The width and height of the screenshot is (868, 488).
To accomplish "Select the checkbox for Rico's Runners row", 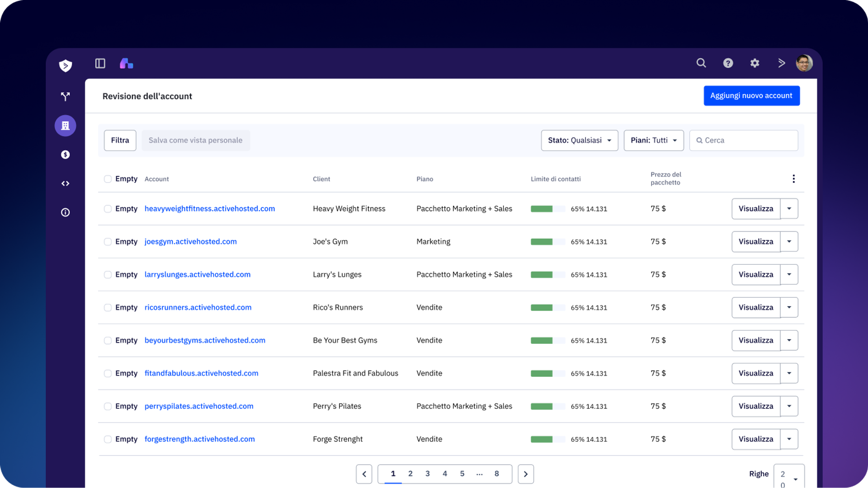I will click(x=108, y=308).
